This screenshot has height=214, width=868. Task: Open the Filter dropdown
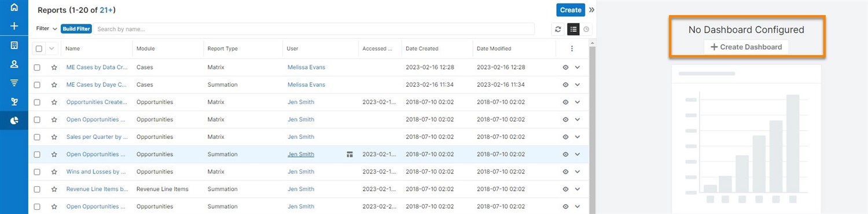(x=46, y=28)
